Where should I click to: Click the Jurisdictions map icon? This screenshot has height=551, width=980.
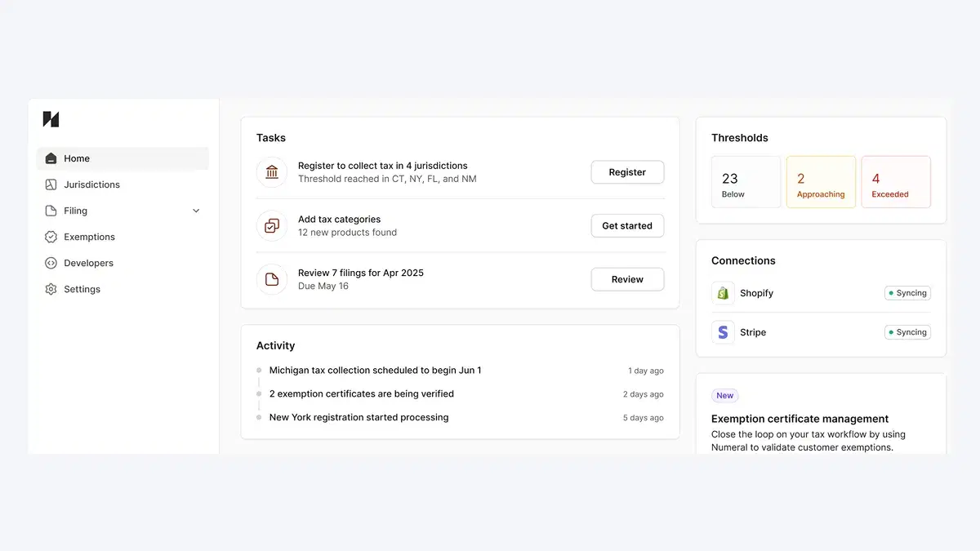(51, 184)
